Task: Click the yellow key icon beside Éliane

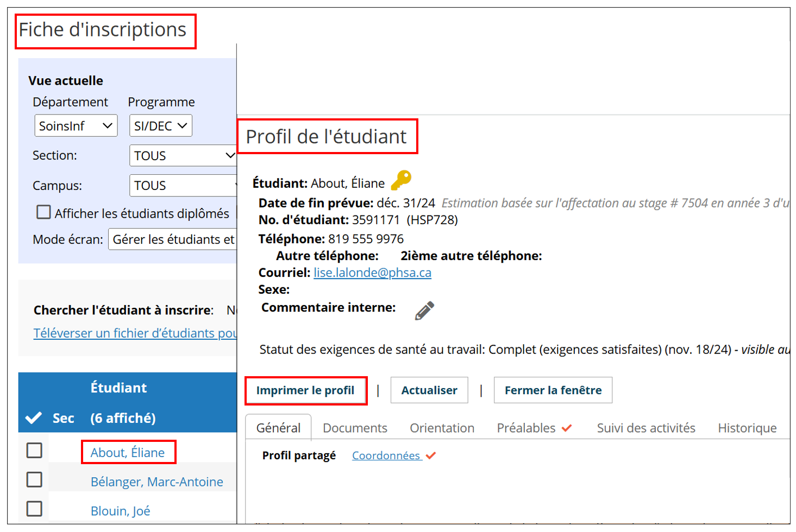Action: [x=401, y=180]
